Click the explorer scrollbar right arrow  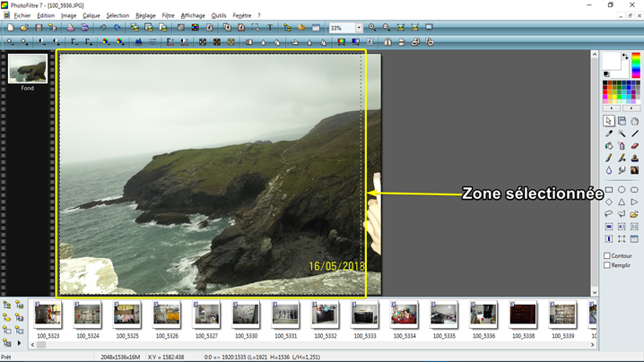coord(592,345)
